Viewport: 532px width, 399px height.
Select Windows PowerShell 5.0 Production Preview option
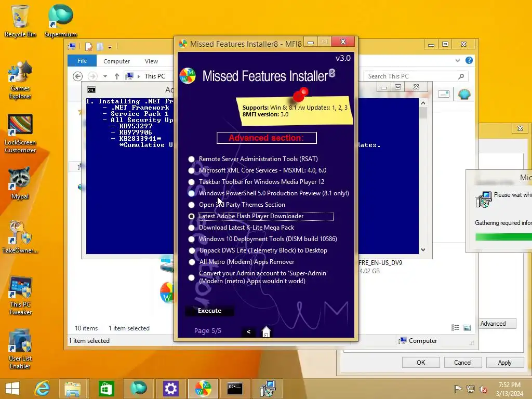point(191,193)
